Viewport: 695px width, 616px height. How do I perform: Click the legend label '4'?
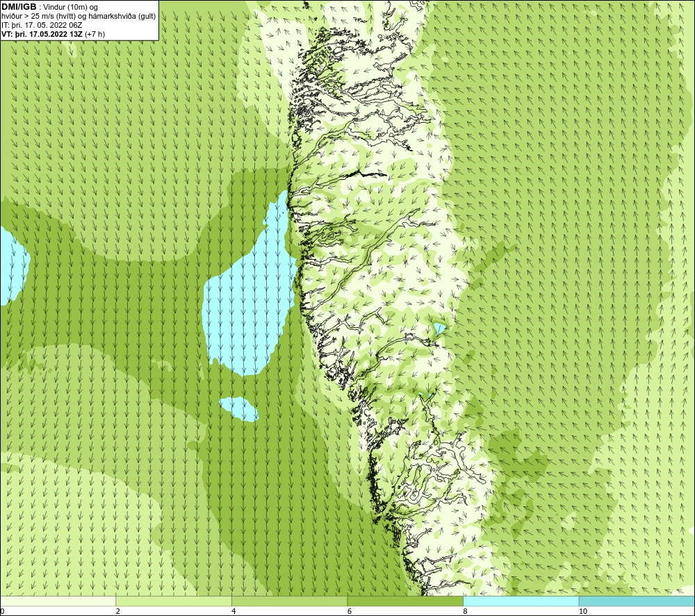tap(234, 611)
